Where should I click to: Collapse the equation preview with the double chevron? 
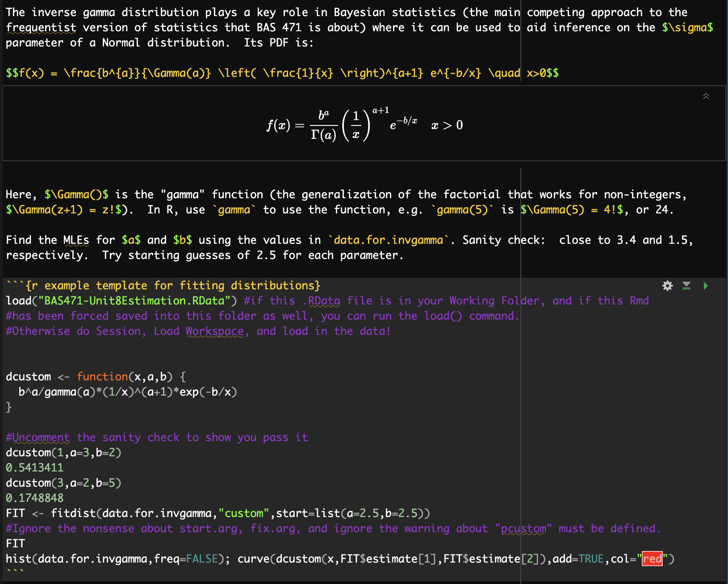(x=706, y=96)
